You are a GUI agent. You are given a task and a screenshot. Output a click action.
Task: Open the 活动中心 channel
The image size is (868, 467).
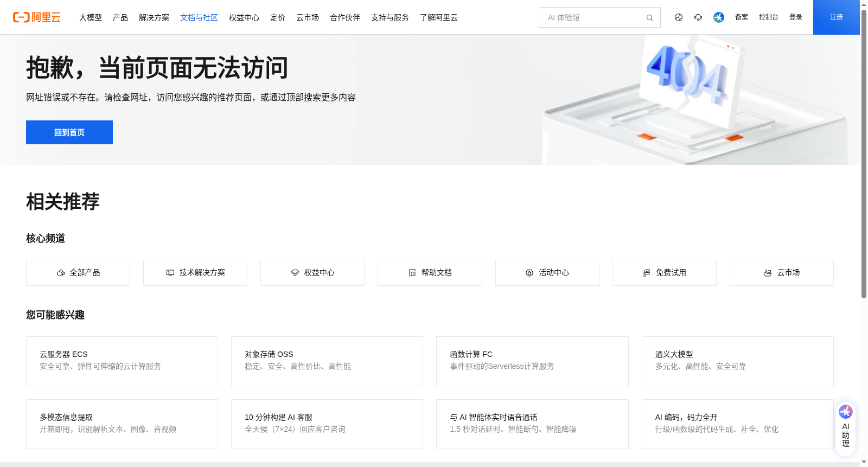[x=547, y=273]
